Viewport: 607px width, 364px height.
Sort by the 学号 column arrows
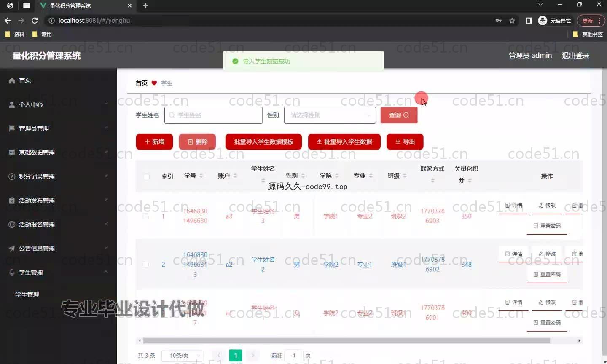coord(201,176)
